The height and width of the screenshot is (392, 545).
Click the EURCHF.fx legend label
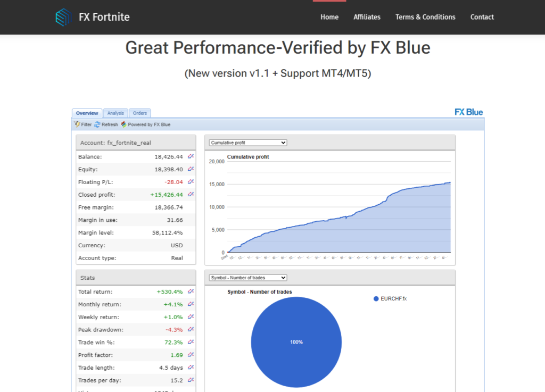click(393, 298)
